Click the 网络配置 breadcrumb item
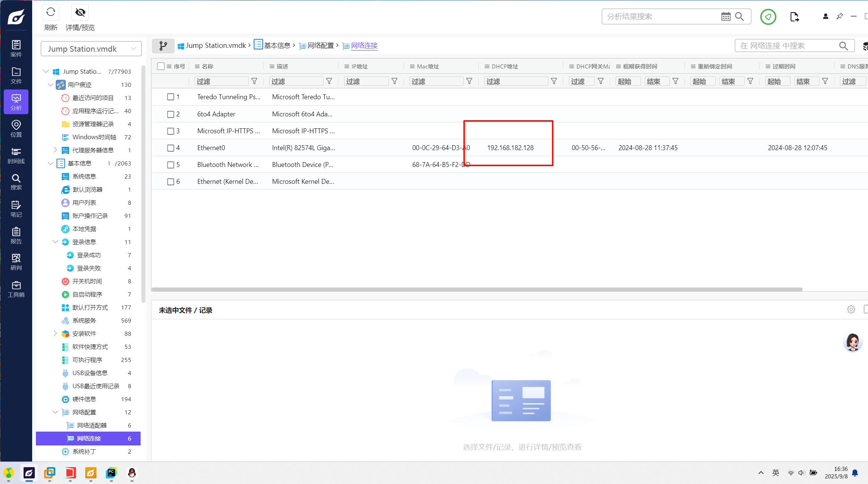 [320, 46]
